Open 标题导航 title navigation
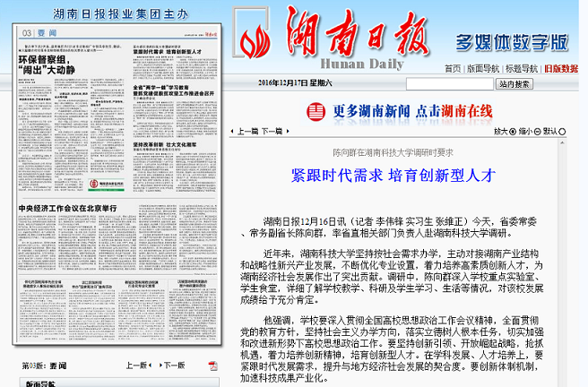 tap(522, 69)
